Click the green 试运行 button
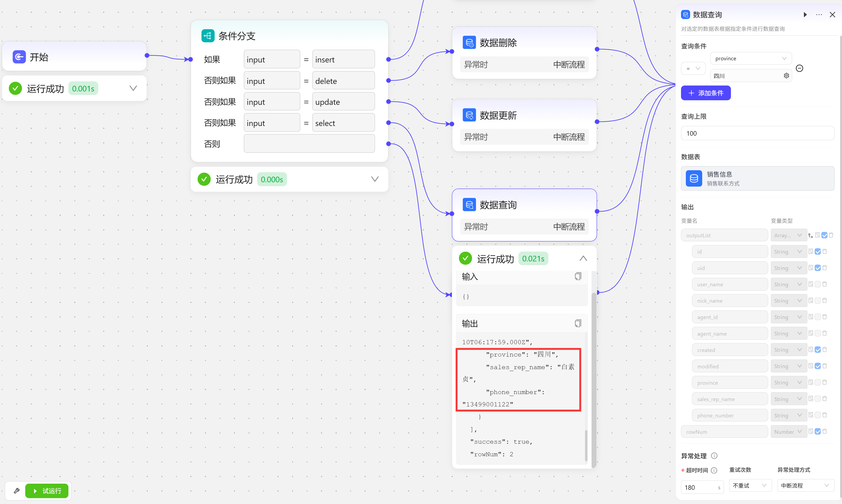842x504 pixels. [x=47, y=491]
